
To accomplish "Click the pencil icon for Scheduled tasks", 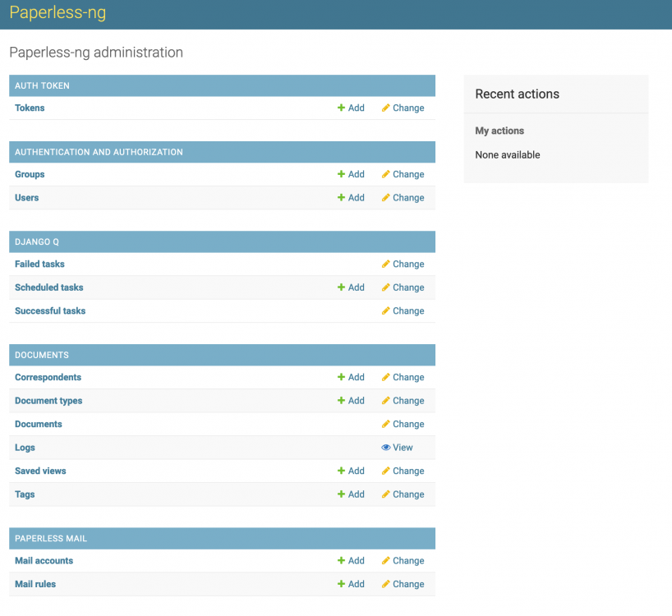I will pyautogui.click(x=386, y=287).
